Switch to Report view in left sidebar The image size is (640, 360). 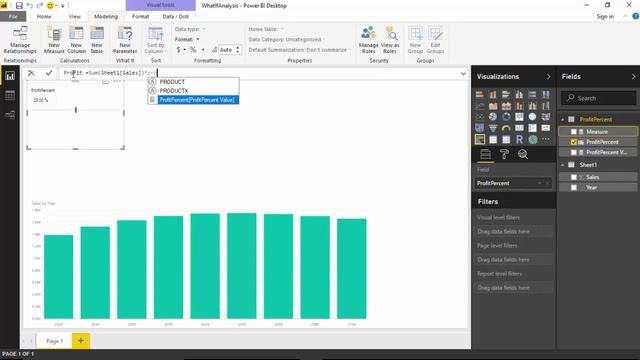[x=10, y=76]
